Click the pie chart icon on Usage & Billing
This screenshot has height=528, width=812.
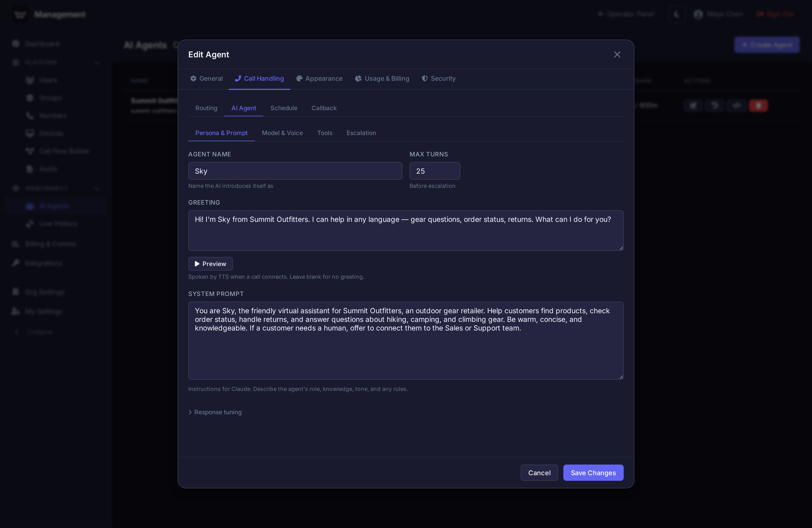tap(358, 78)
